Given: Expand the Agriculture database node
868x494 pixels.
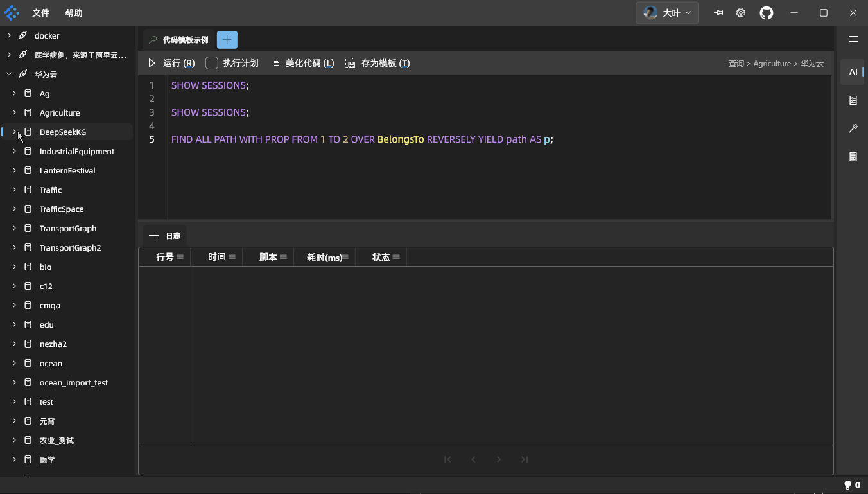Looking at the screenshot, I should 14,112.
